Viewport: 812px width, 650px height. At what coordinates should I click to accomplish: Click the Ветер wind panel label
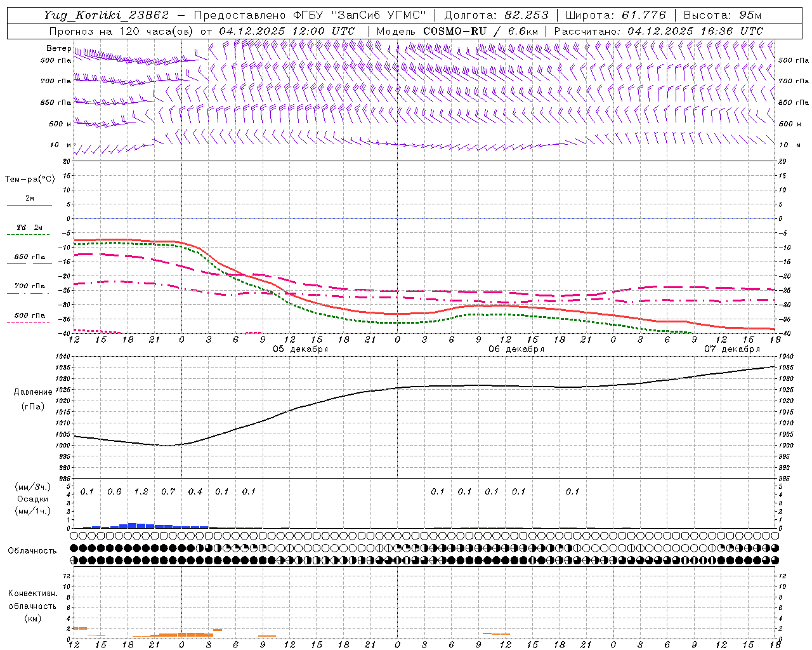(58, 48)
